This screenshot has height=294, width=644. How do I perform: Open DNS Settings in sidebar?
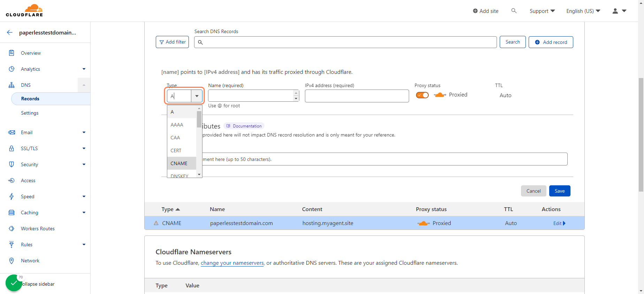tap(30, 113)
